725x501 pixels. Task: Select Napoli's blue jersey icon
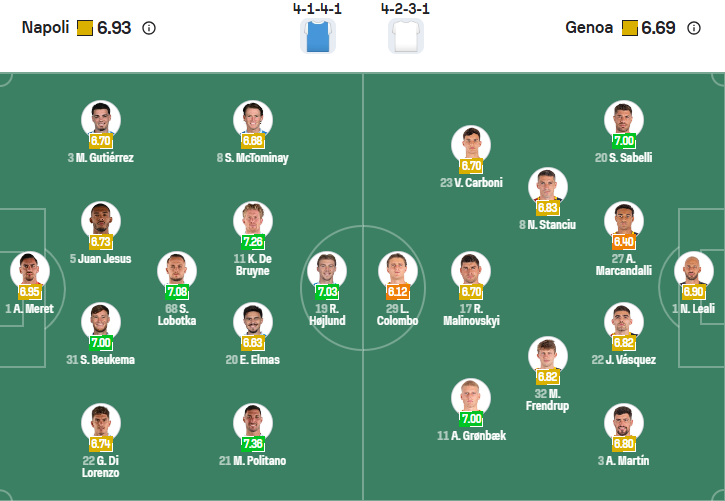pos(316,35)
